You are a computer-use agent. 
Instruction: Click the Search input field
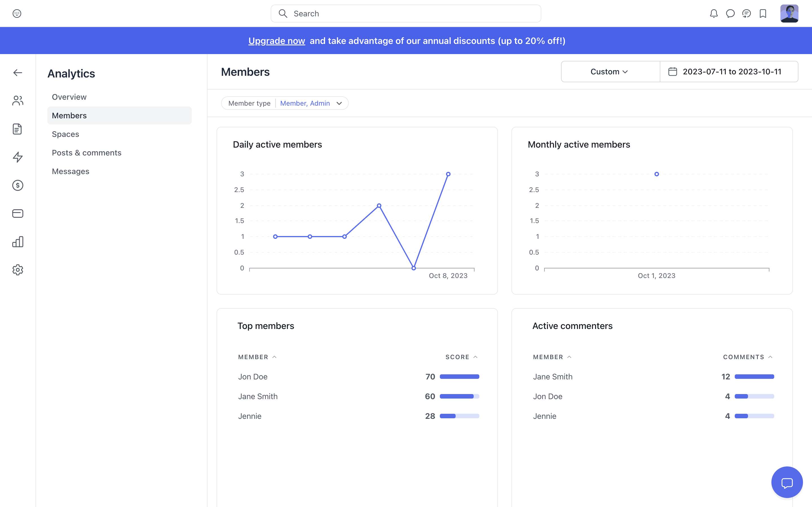406,14
